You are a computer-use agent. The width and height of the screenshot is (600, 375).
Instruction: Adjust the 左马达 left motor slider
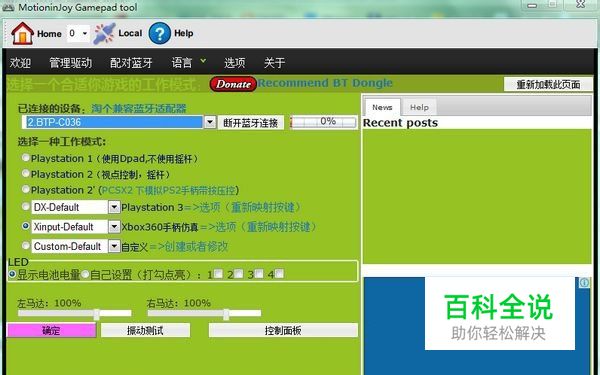[97, 314]
